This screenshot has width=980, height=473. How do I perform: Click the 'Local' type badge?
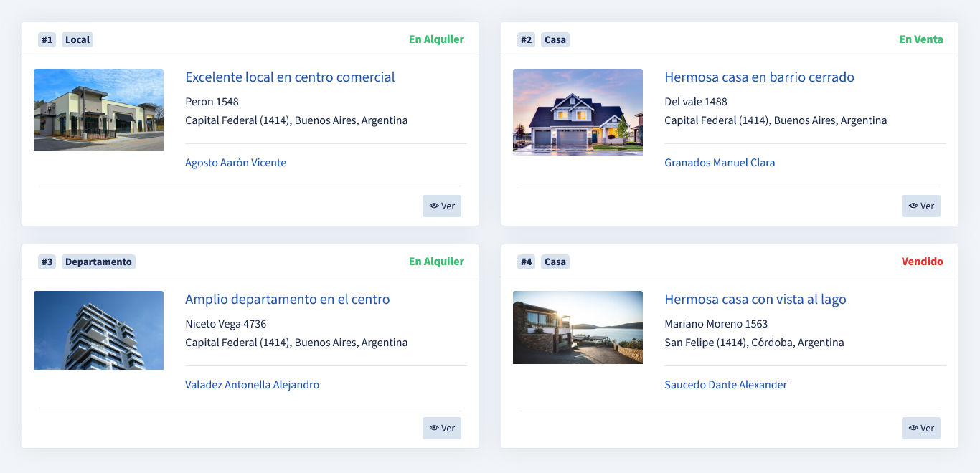[x=77, y=39]
